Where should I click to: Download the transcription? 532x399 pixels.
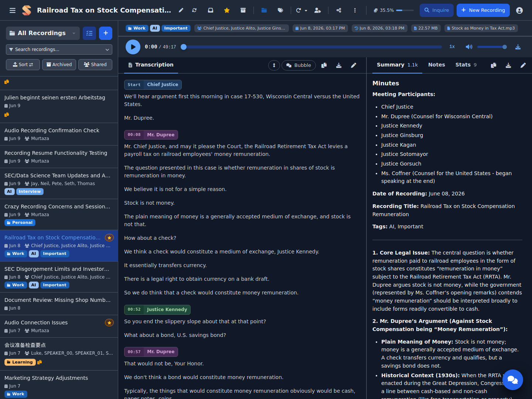339,65
